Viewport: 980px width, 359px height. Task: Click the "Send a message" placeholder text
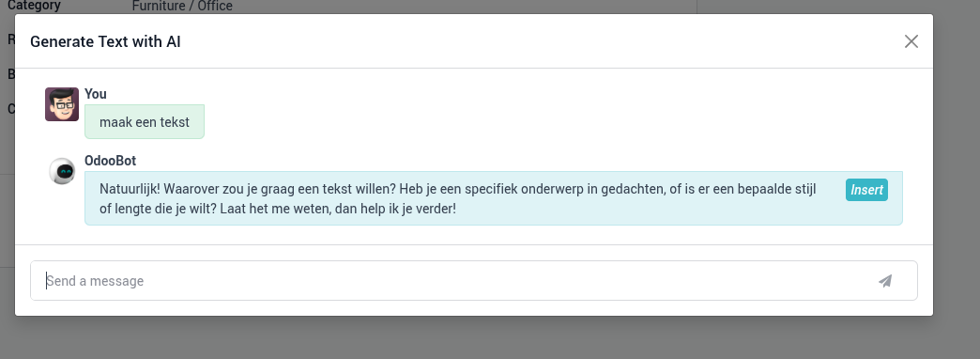[95, 281]
